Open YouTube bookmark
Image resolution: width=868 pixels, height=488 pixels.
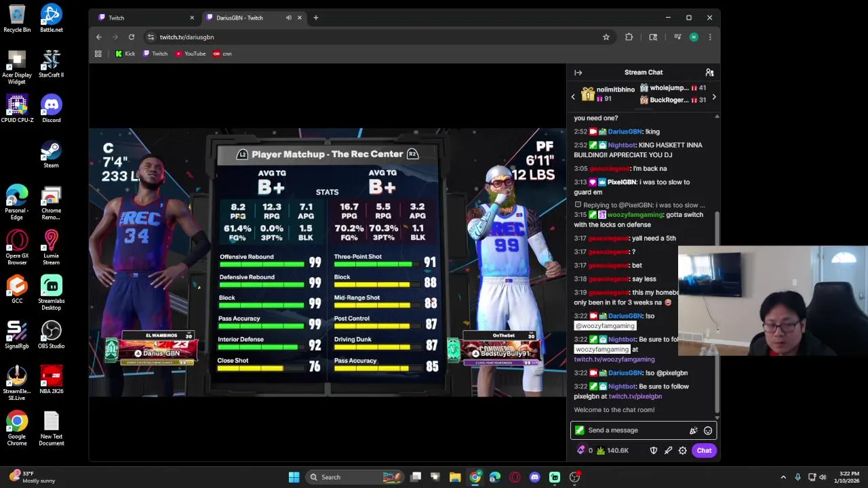[191, 54]
